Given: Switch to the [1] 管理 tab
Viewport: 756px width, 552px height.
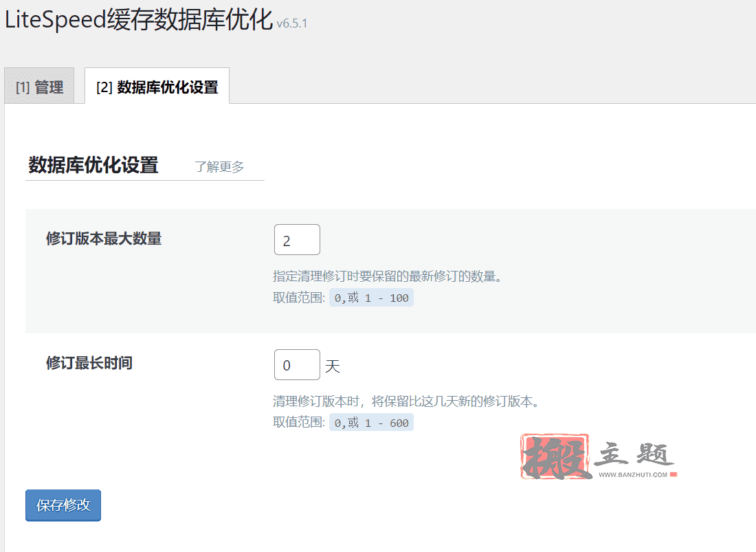Looking at the screenshot, I should [x=40, y=87].
